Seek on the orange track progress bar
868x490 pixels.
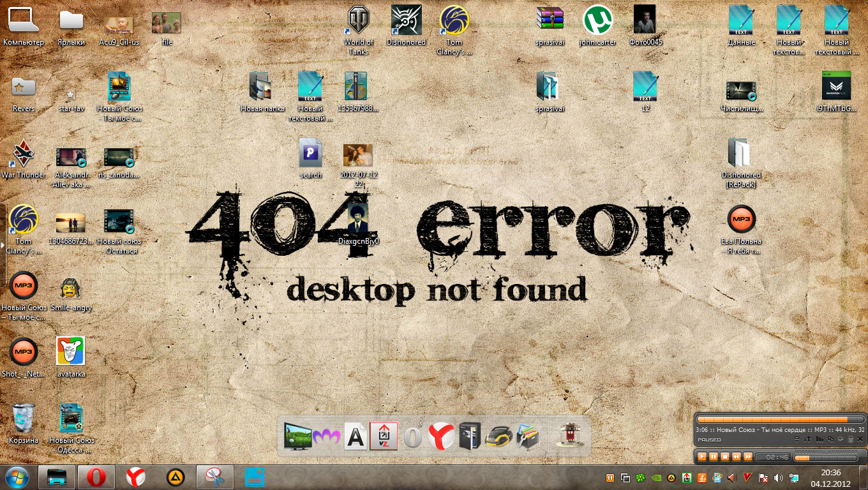click(x=781, y=419)
